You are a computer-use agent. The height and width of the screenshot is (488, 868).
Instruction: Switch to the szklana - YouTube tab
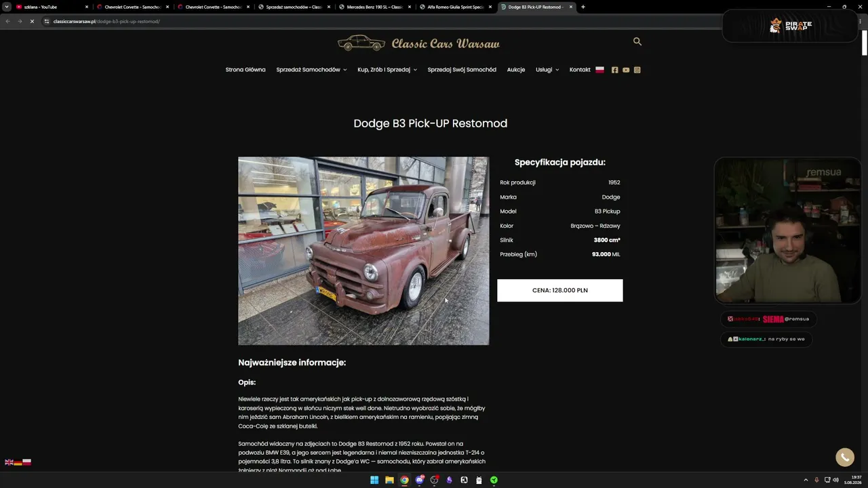pos(51,7)
